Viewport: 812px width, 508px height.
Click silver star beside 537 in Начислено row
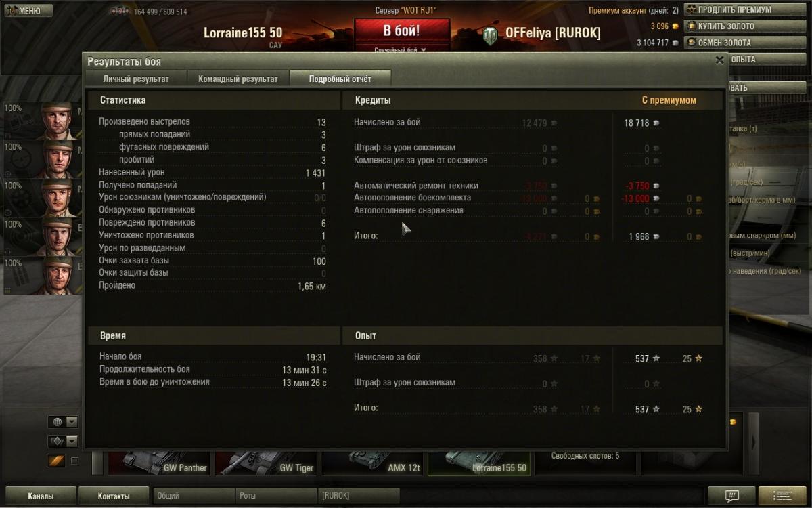(656, 358)
